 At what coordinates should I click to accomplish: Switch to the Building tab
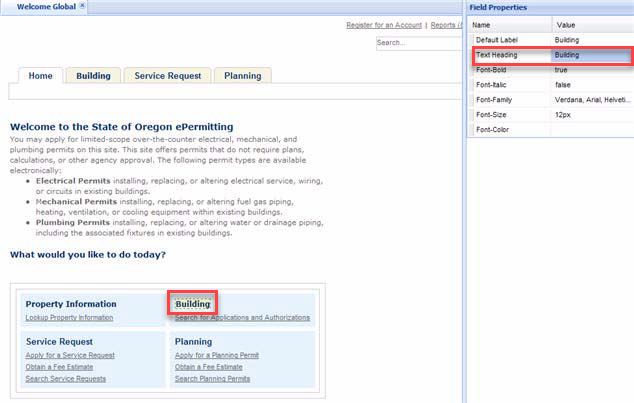[94, 76]
